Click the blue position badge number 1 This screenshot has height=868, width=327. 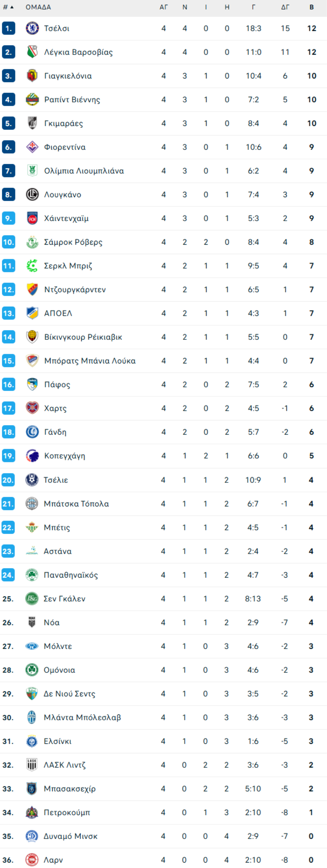click(8, 28)
